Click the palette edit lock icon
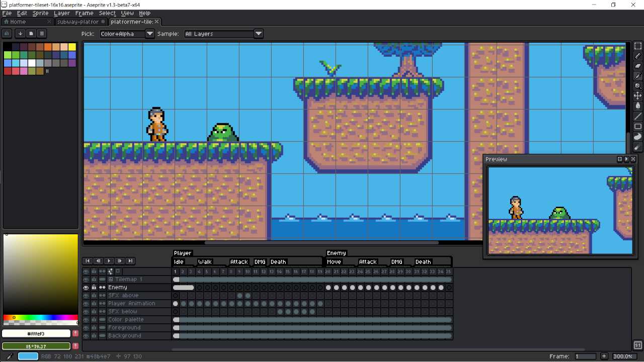The image size is (644, 362). pos(7,34)
